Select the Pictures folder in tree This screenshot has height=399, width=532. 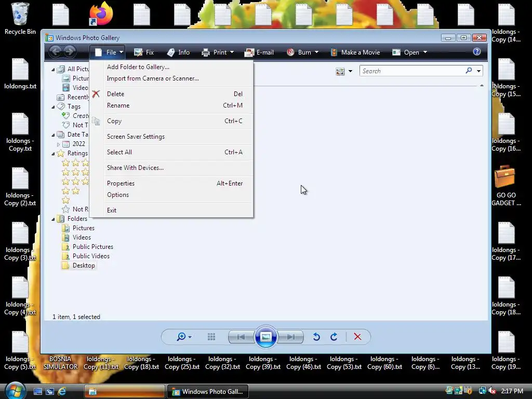pyautogui.click(x=78, y=228)
